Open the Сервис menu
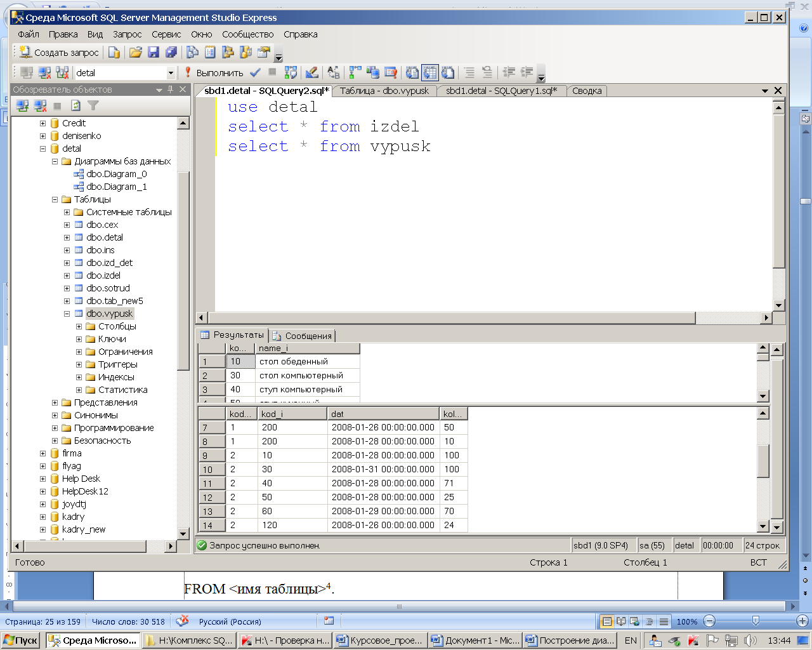Screen dimensions: 812x650 coord(166,34)
